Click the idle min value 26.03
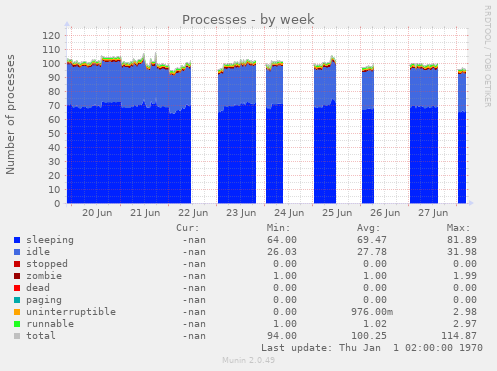 282,252
